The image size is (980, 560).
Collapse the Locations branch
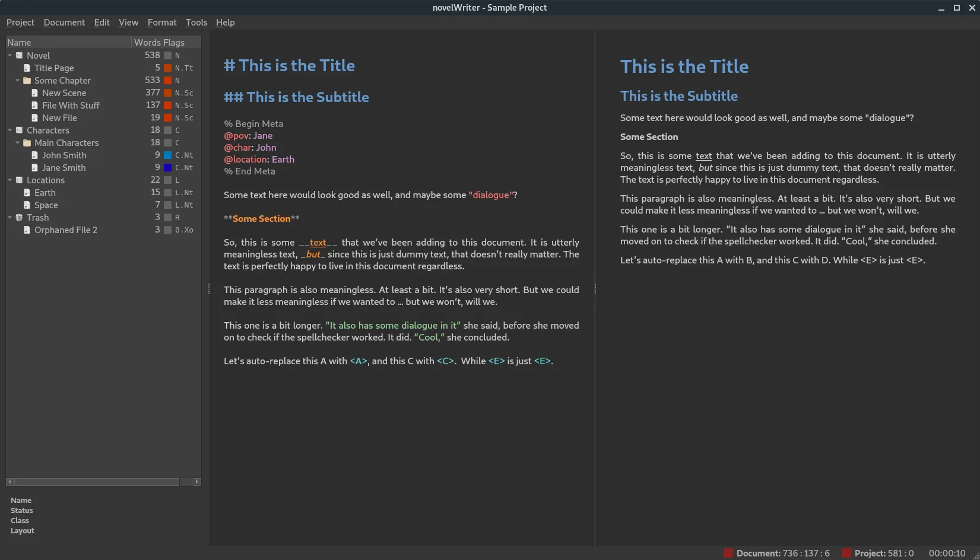click(x=9, y=180)
